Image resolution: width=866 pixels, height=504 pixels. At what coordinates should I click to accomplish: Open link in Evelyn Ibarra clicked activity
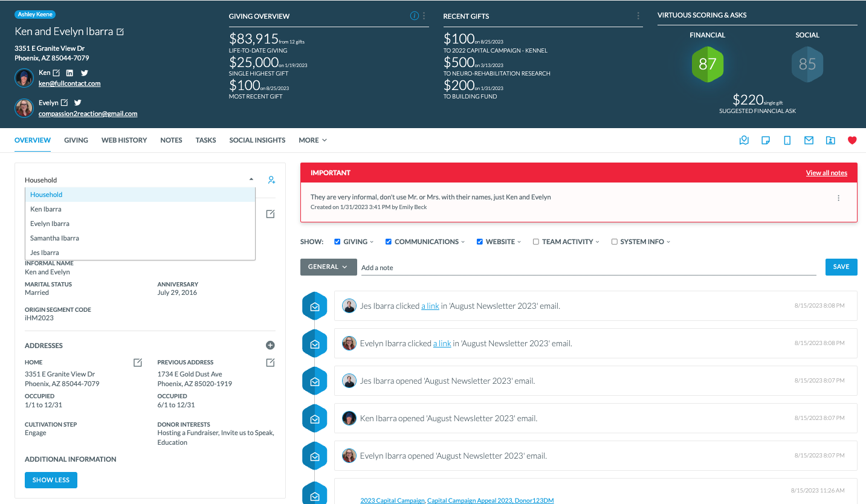pos(442,343)
